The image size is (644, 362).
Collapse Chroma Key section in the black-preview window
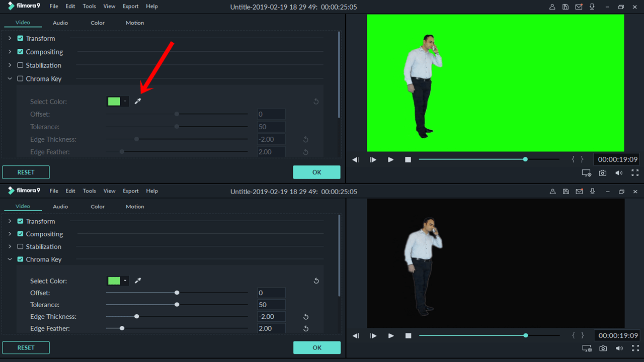10,259
